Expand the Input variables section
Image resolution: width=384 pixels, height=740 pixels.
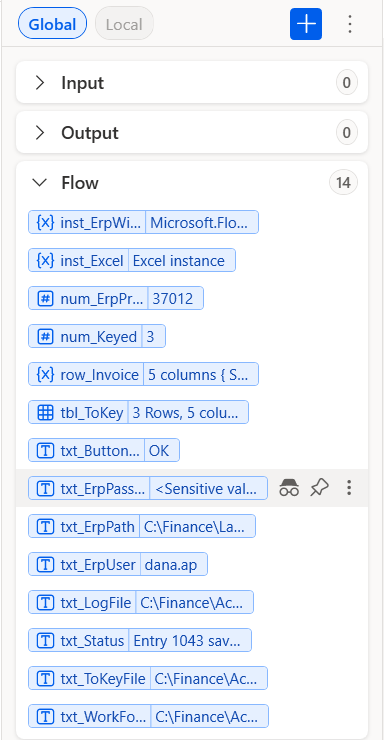(40, 83)
